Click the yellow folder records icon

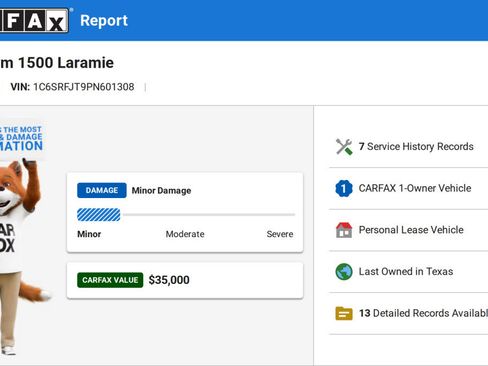click(x=344, y=313)
